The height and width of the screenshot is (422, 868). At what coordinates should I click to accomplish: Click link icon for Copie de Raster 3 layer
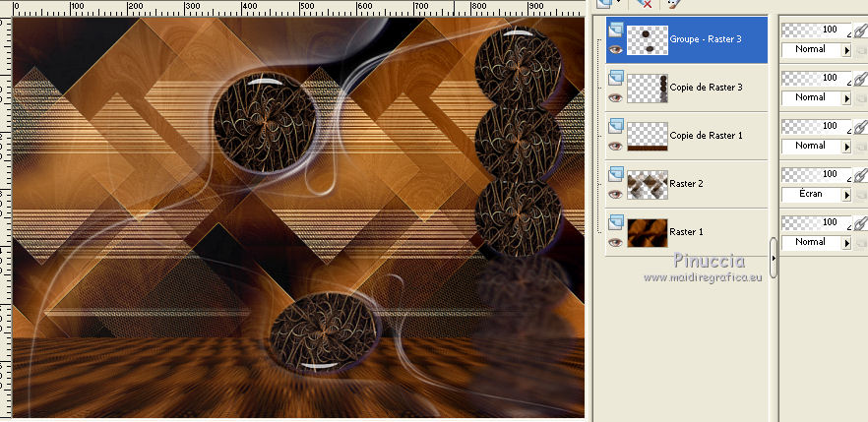(860, 79)
